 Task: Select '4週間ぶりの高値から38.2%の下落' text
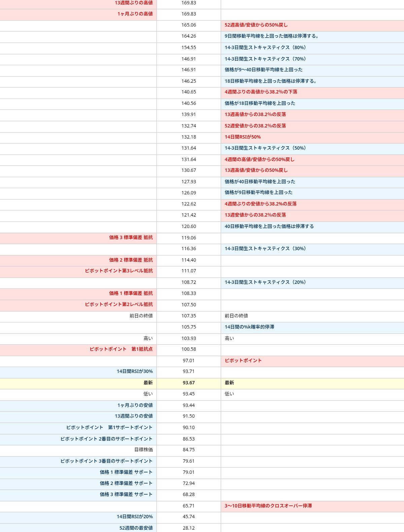coord(261,92)
